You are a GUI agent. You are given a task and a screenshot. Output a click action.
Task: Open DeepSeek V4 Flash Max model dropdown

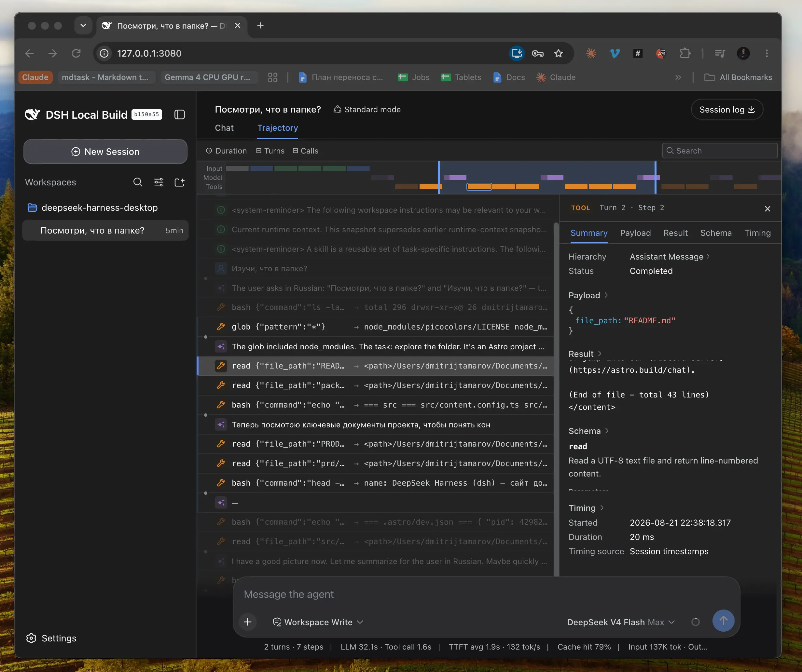621,622
